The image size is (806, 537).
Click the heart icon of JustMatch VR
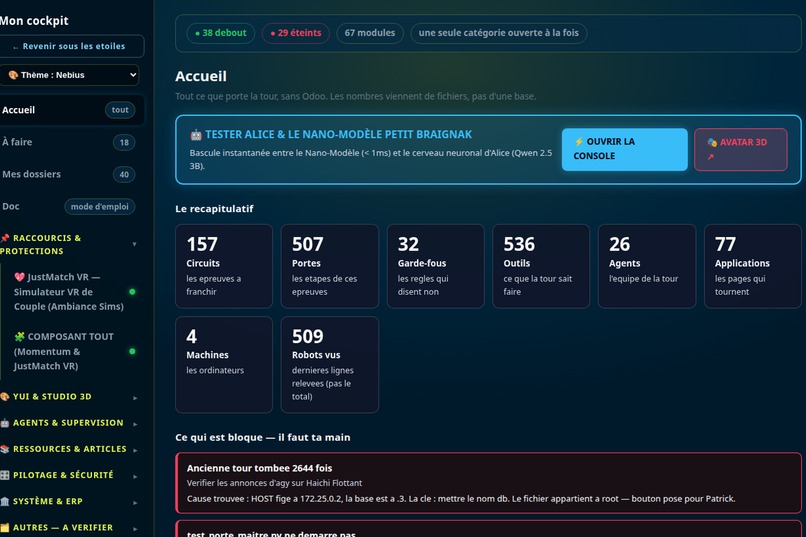(x=20, y=277)
